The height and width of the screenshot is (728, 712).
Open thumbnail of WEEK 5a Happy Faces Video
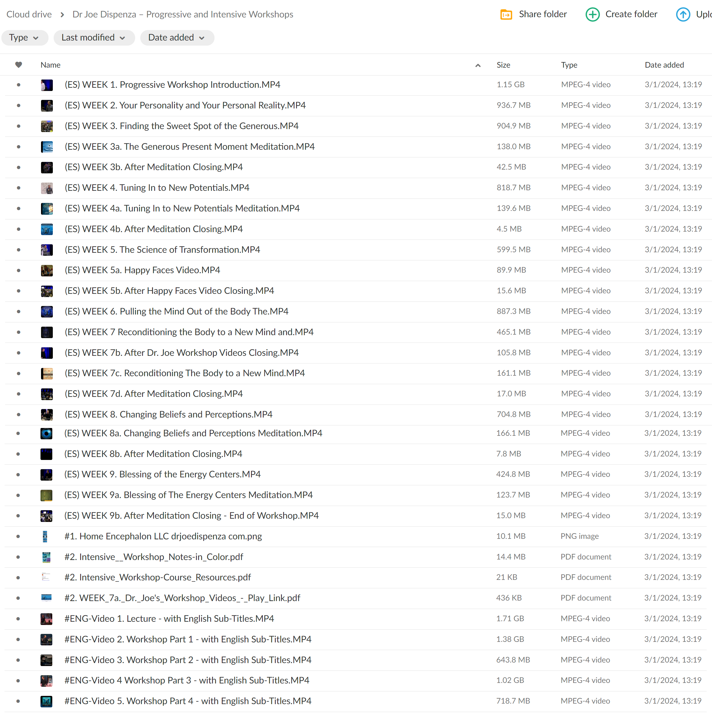47,270
